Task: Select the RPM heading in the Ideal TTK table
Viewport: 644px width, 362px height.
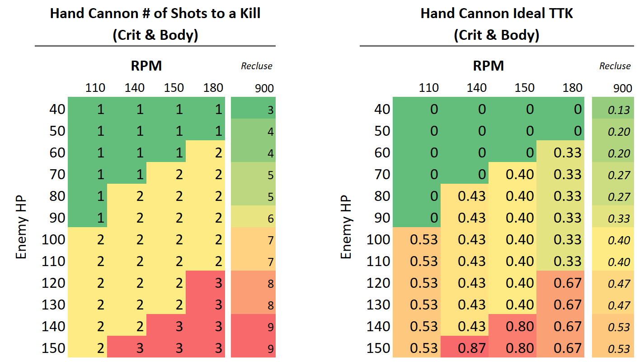Action: [488, 66]
